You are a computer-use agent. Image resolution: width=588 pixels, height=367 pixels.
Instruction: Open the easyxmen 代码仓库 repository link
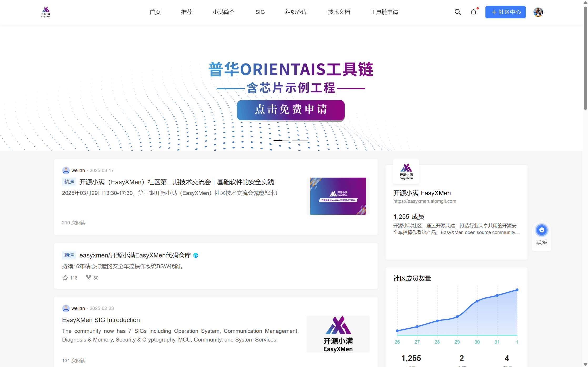pos(135,255)
